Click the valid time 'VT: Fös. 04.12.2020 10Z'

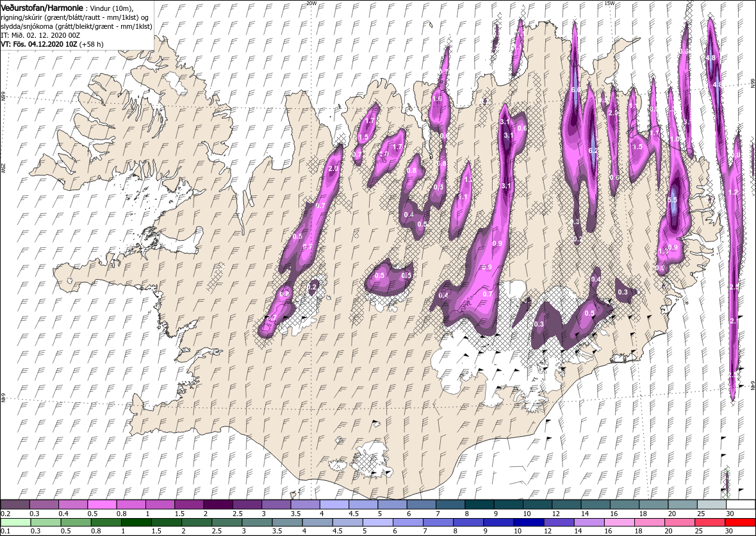(x=40, y=44)
